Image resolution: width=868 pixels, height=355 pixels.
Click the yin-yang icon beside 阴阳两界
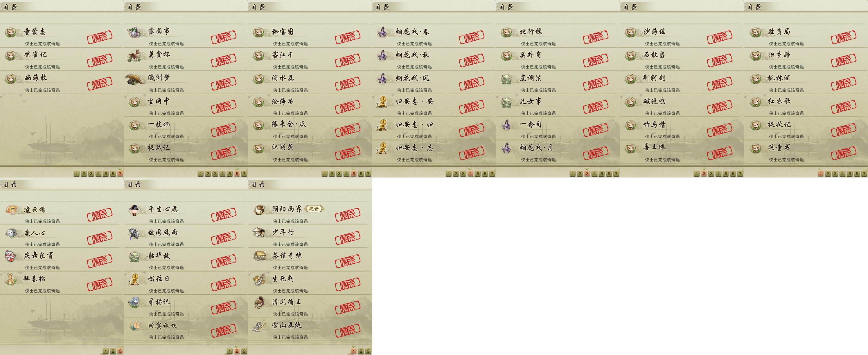pyautogui.click(x=259, y=210)
